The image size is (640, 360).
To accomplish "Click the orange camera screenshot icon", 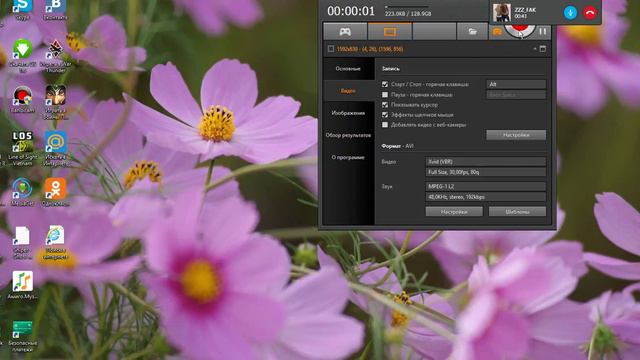I will (497, 31).
